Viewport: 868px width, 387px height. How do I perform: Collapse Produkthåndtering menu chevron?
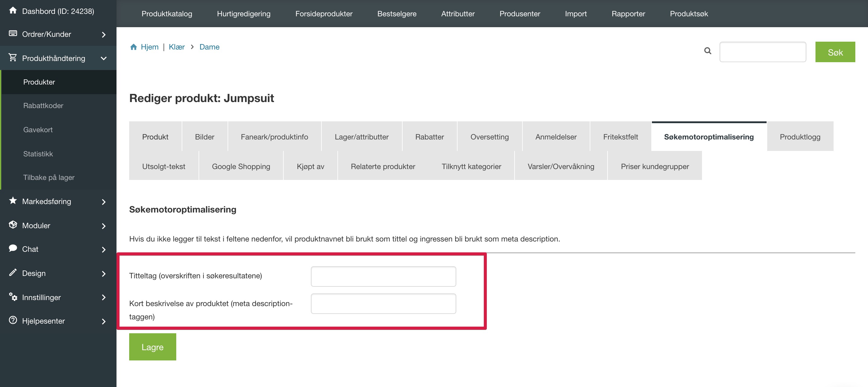(104, 58)
